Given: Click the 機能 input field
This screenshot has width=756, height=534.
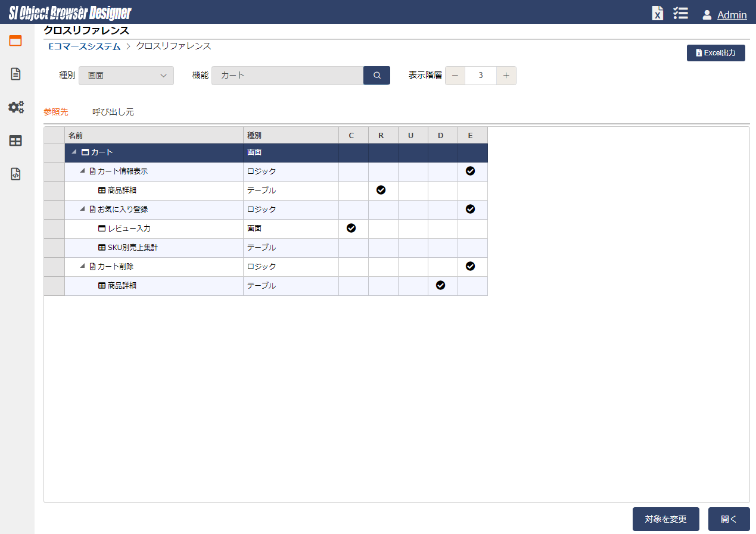Looking at the screenshot, I should (x=287, y=76).
